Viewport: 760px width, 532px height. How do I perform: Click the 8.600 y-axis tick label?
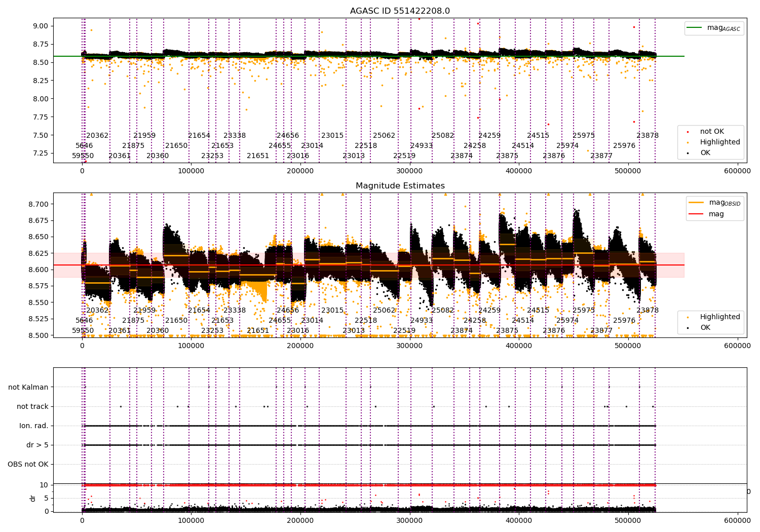(39, 270)
